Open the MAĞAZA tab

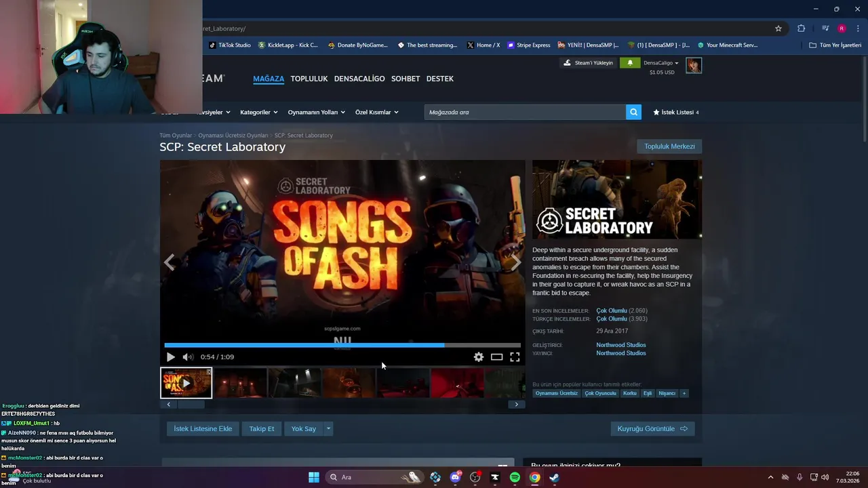point(269,79)
